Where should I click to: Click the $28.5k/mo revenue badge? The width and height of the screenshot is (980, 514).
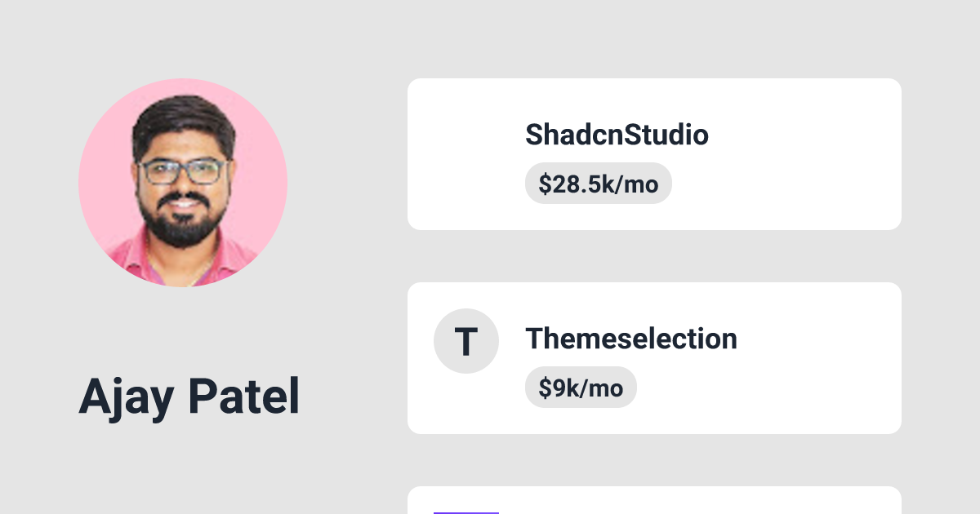[598, 184]
